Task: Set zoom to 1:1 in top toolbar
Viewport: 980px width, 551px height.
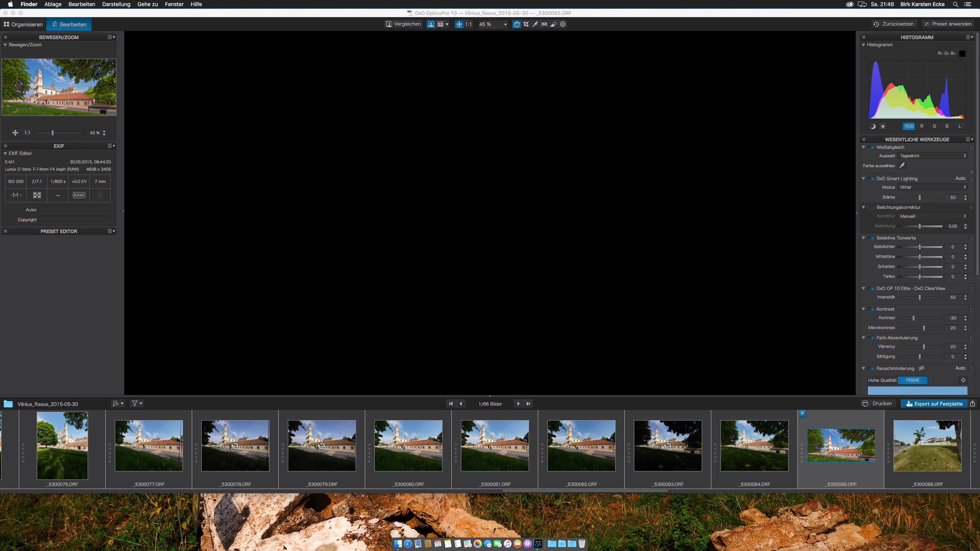Action: [x=469, y=24]
